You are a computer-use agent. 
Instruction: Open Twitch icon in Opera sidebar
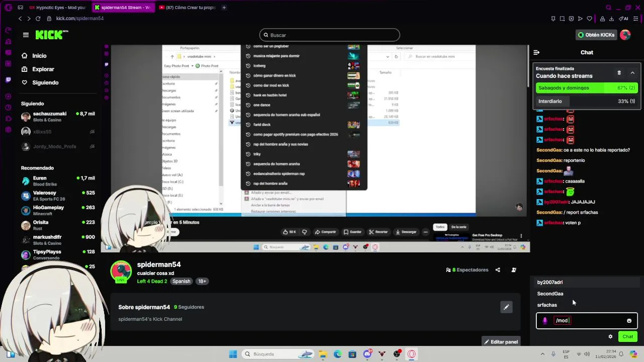pos(8,80)
